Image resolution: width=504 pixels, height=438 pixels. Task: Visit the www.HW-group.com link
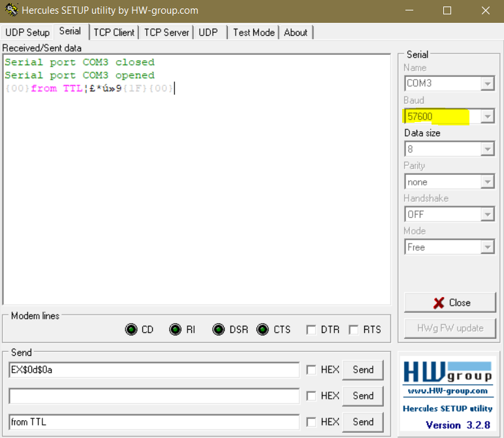tap(447, 391)
